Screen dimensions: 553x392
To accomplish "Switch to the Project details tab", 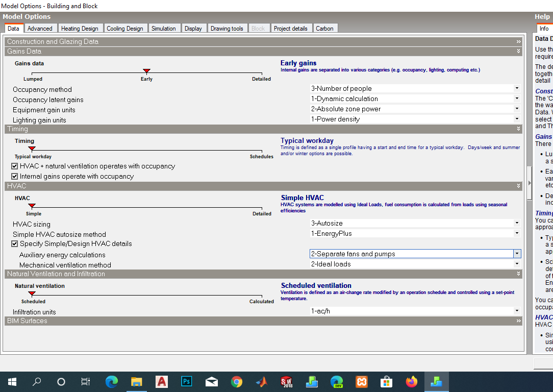I will 291,29.
